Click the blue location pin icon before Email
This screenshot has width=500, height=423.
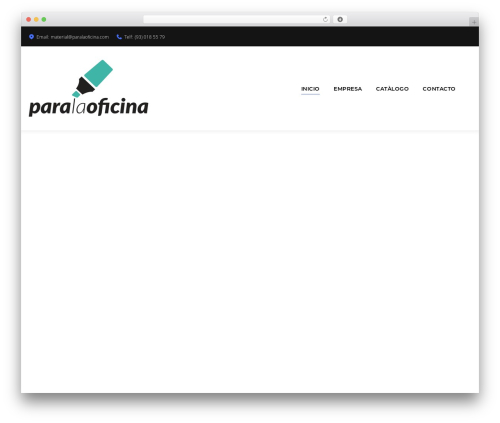(x=31, y=37)
